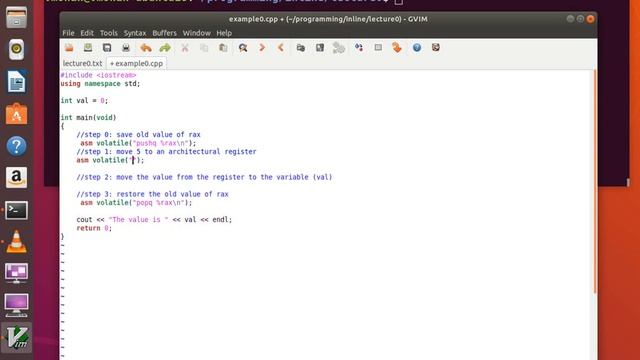
Task: Click the Save All files icon
Action: pyautogui.click(x=107, y=48)
